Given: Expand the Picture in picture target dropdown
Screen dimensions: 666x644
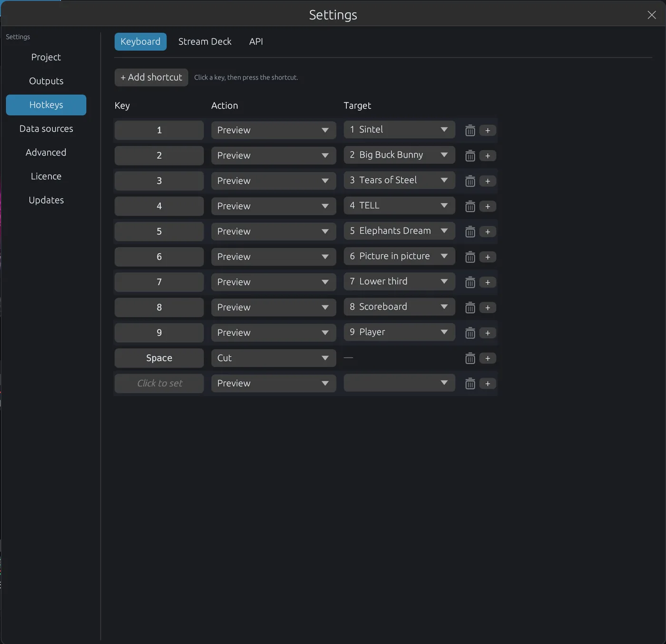Looking at the screenshot, I should coord(399,256).
